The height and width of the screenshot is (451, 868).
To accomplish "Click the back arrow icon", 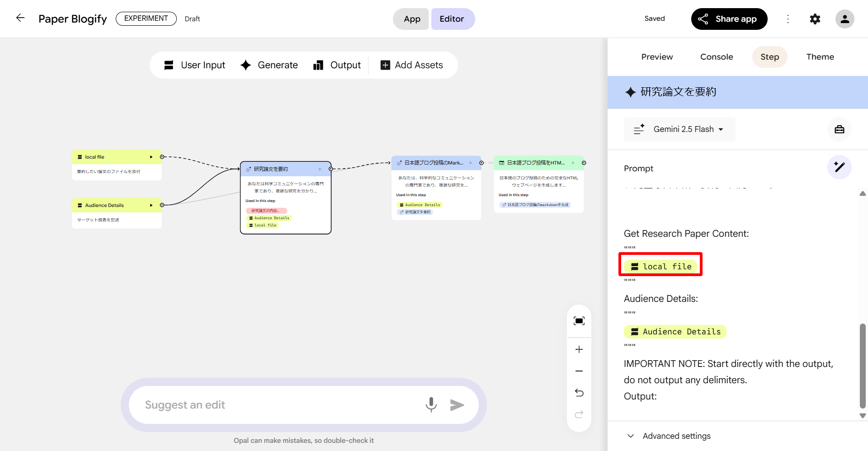I will coord(20,18).
